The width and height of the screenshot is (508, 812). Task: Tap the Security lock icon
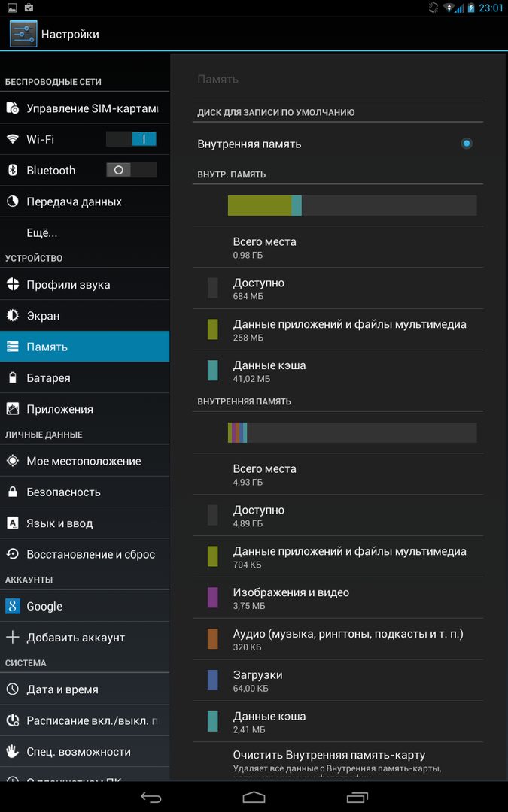click(13, 492)
